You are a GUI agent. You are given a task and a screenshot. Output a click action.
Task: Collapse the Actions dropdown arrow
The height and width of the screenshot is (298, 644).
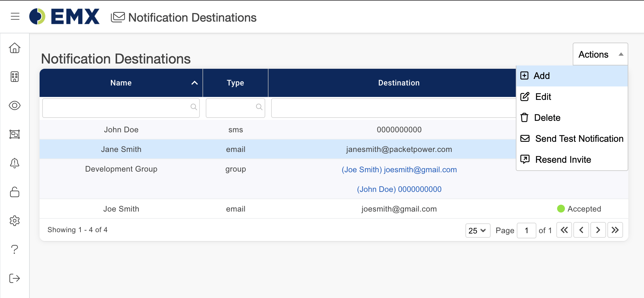coord(621,54)
